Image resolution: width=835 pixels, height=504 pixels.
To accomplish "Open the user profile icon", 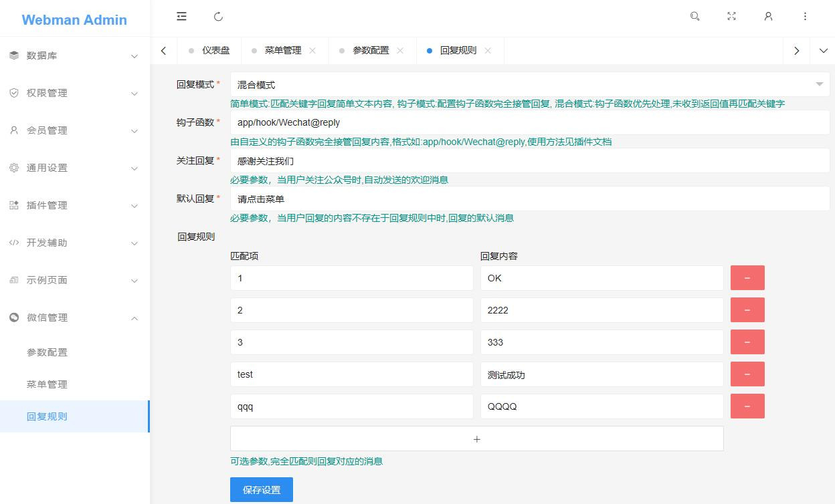I will point(768,17).
